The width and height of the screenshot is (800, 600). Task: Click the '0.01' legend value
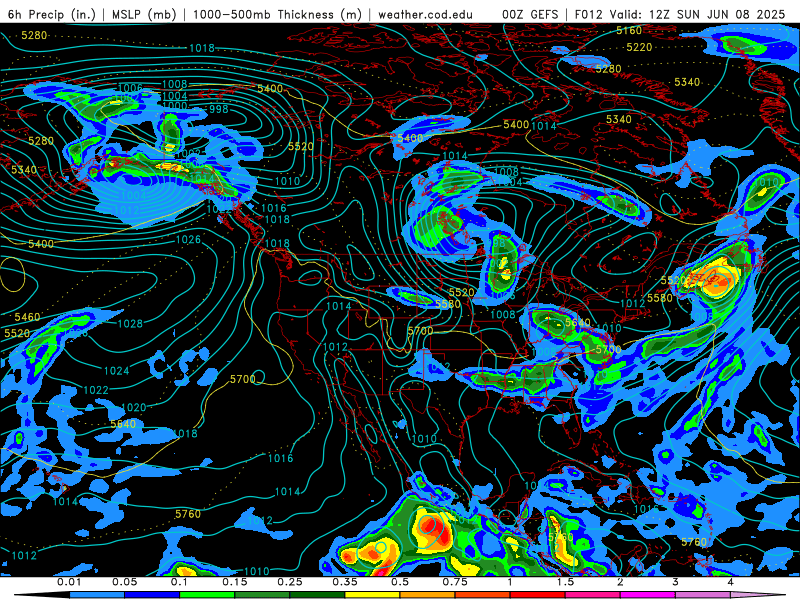[x=69, y=582]
